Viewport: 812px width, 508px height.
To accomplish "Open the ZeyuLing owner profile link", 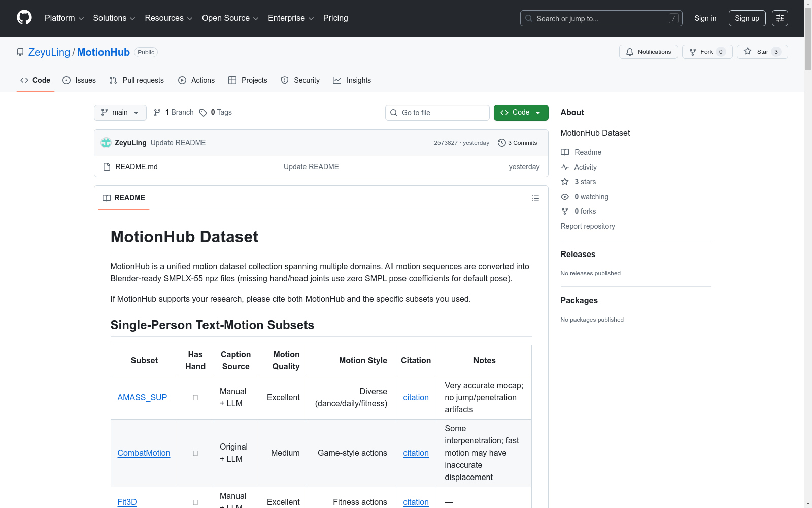I will tap(49, 52).
